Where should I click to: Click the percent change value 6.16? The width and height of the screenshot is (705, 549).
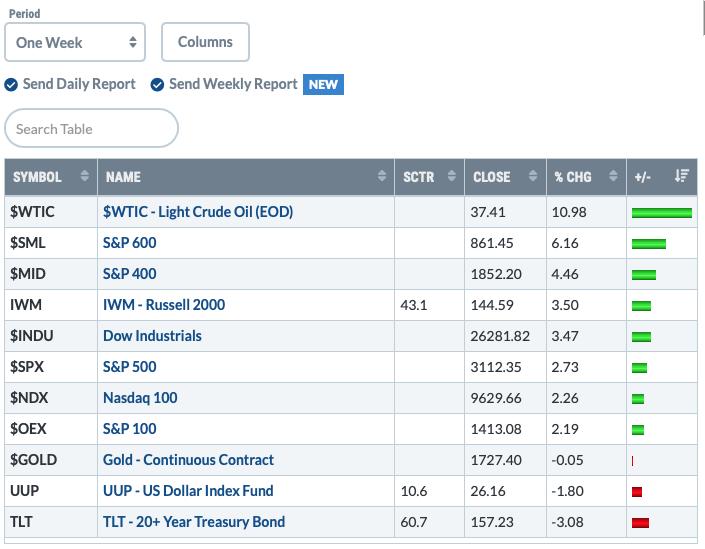[x=565, y=243]
